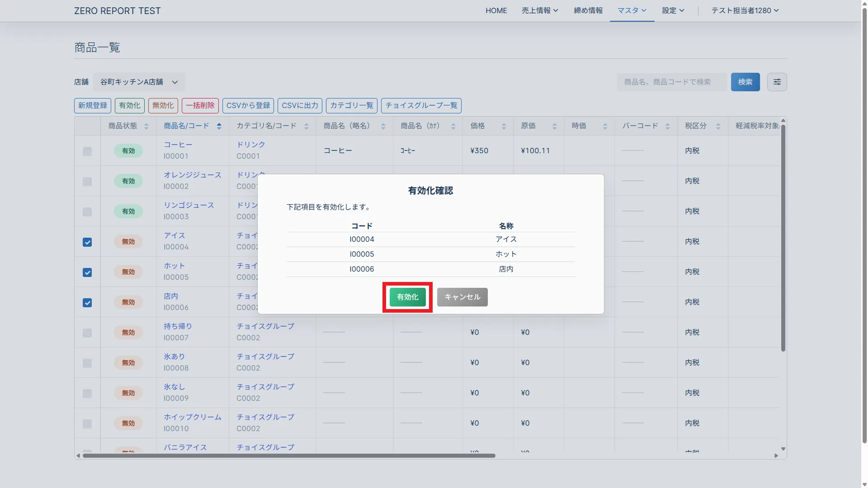Confirm with the green 有効化 button
This screenshot has width=868, height=488.
pos(407,297)
